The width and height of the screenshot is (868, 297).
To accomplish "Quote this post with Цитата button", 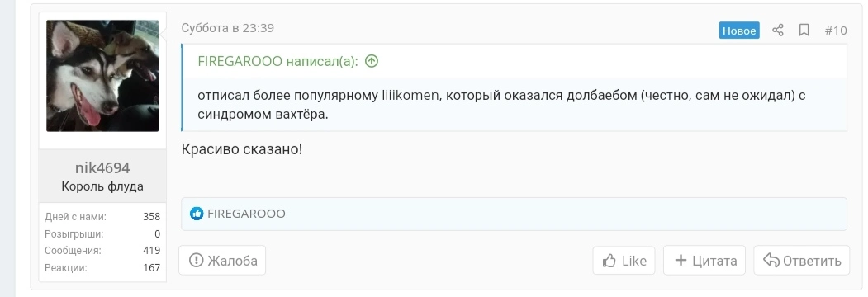I will [x=704, y=261].
